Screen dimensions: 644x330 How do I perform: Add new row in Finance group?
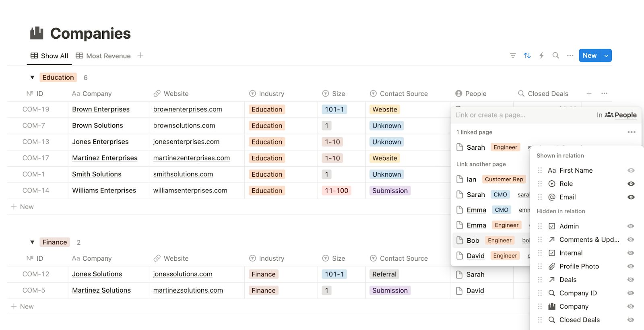point(23,306)
